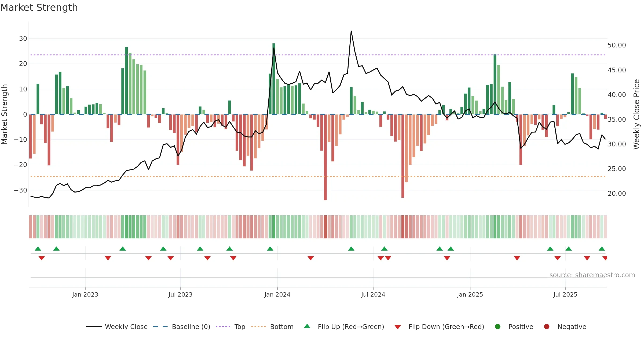644x362 pixels.
Task: Select the first green flip-up marker on the timeline
Action: click(x=38, y=249)
